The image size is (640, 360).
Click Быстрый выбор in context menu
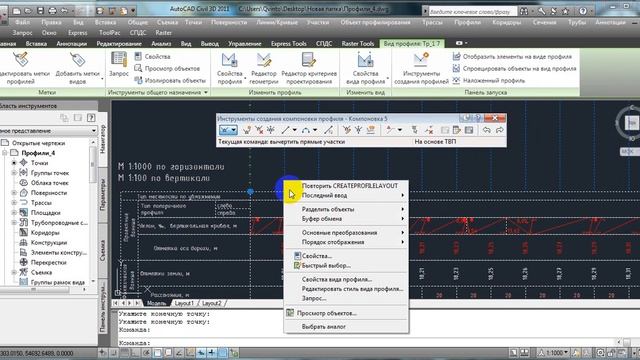[347, 266]
